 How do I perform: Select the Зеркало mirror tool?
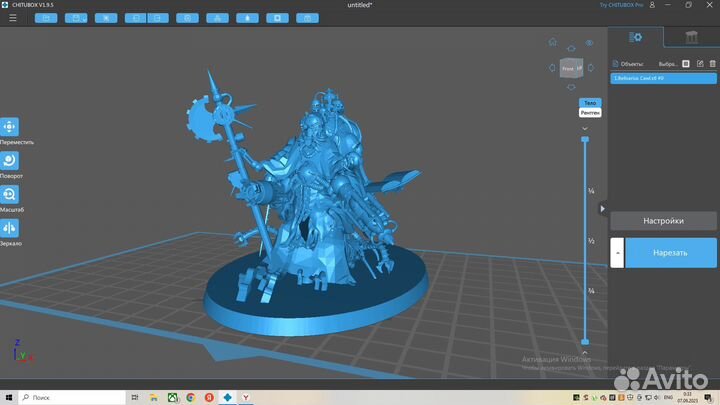click(10, 228)
